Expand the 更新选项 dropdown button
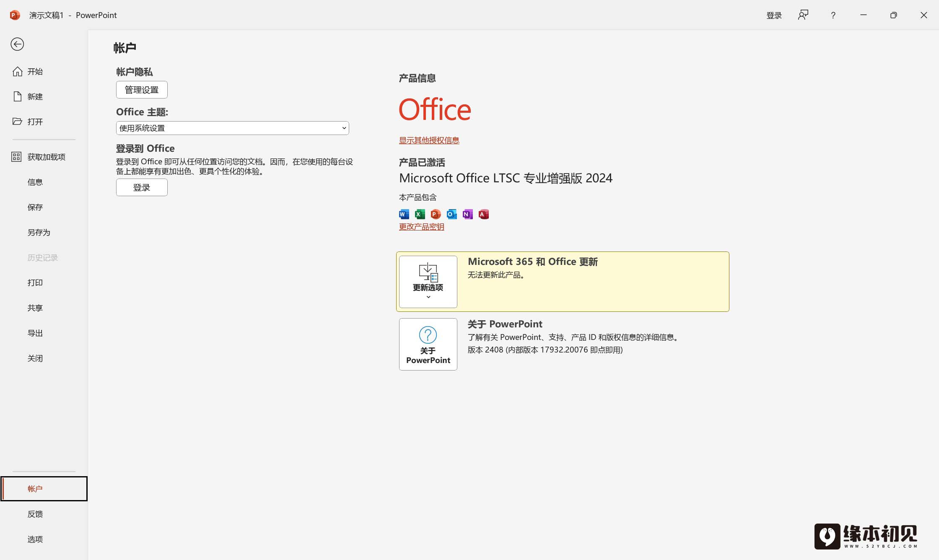Screen dimensions: 939x560 (x=428, y=282)
